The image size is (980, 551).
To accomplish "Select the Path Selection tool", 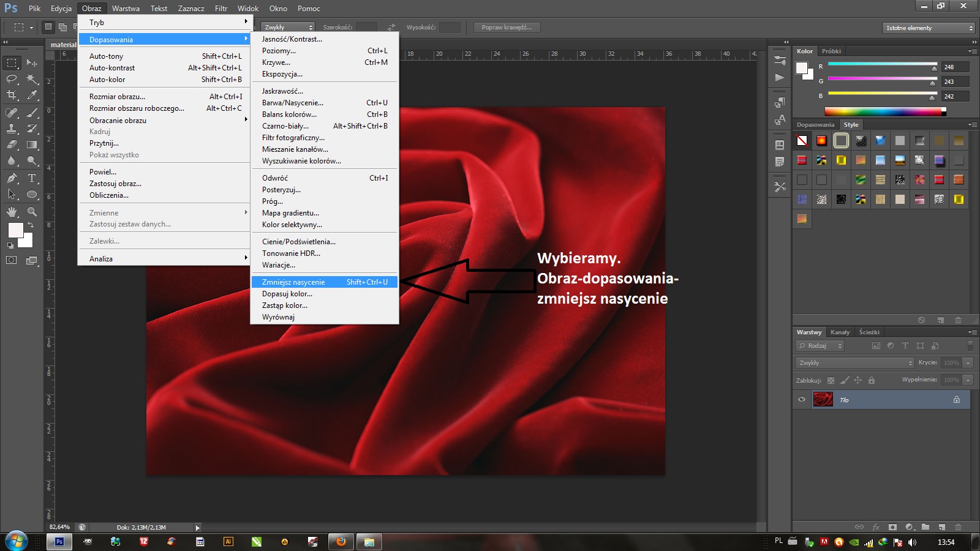I will tap(12, 195).
